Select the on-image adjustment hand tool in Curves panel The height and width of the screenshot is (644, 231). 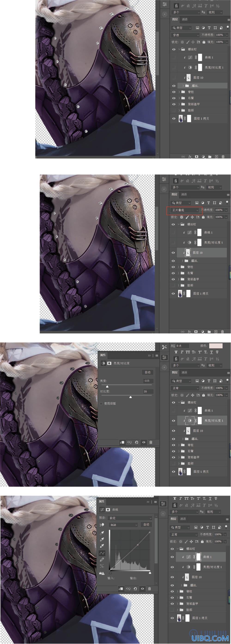point(102,525)
